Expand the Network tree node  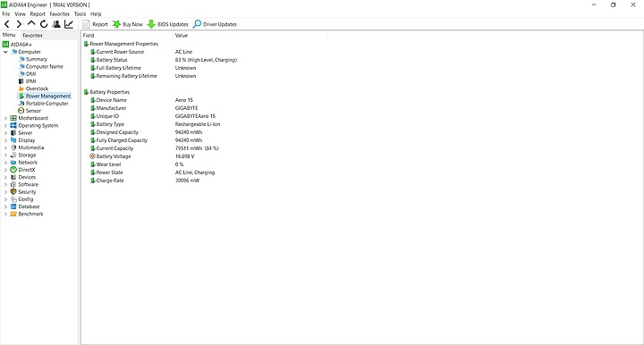(x=5, y=163)
